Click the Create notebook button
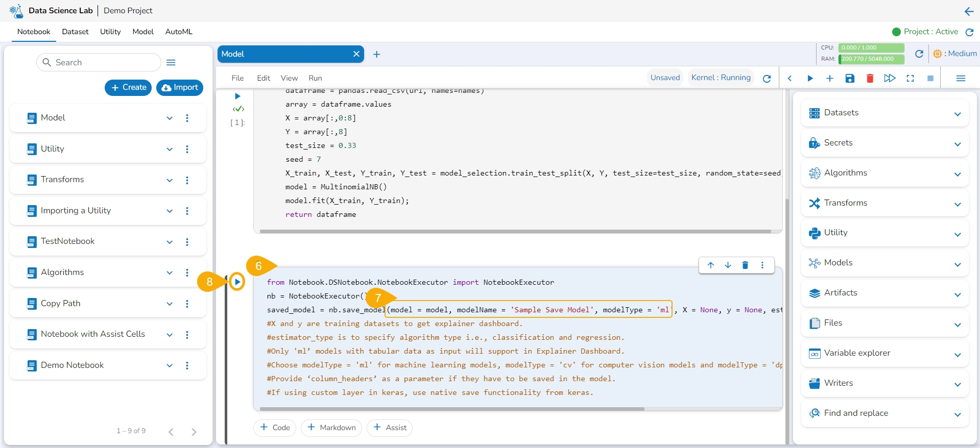 129,87
